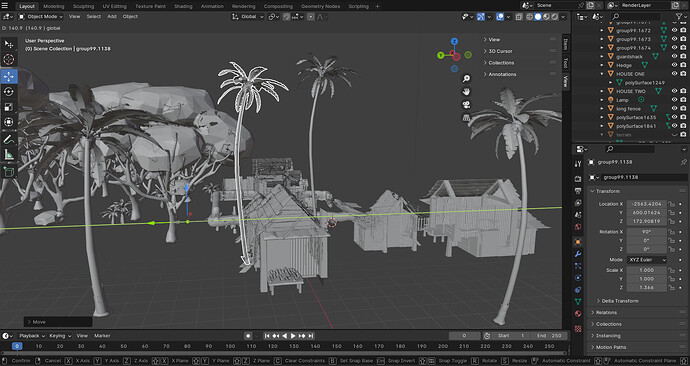Toggle Lamp visibility eye
Screen dimensions: 690x366
[674, 100]
